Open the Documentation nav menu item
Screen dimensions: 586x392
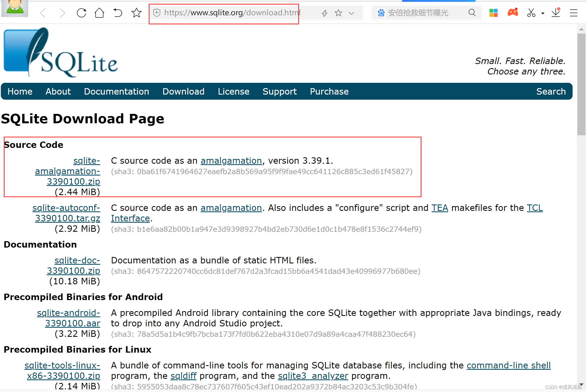[116, 92]
